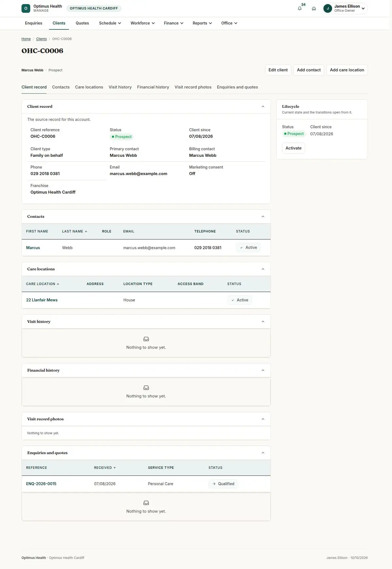This screenshot has width=392, height=569.
Task: Open Quotes in the navigation bar
Action: point(82,23)
